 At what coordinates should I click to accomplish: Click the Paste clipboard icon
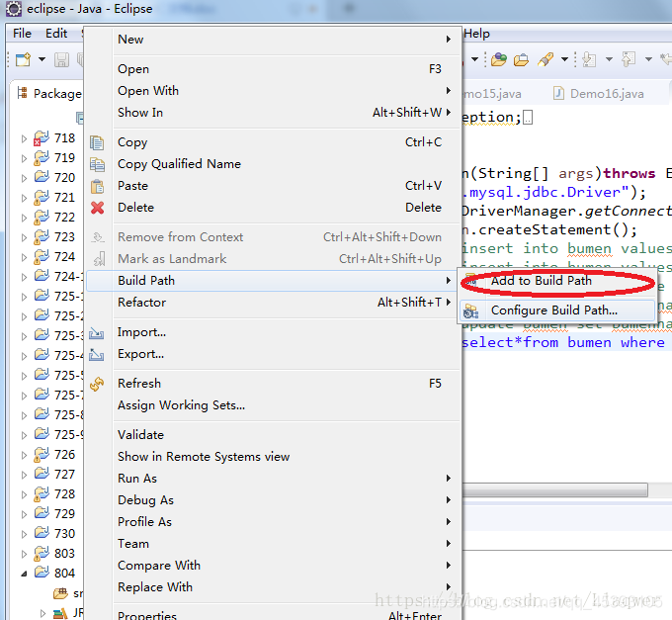[97, 186]
